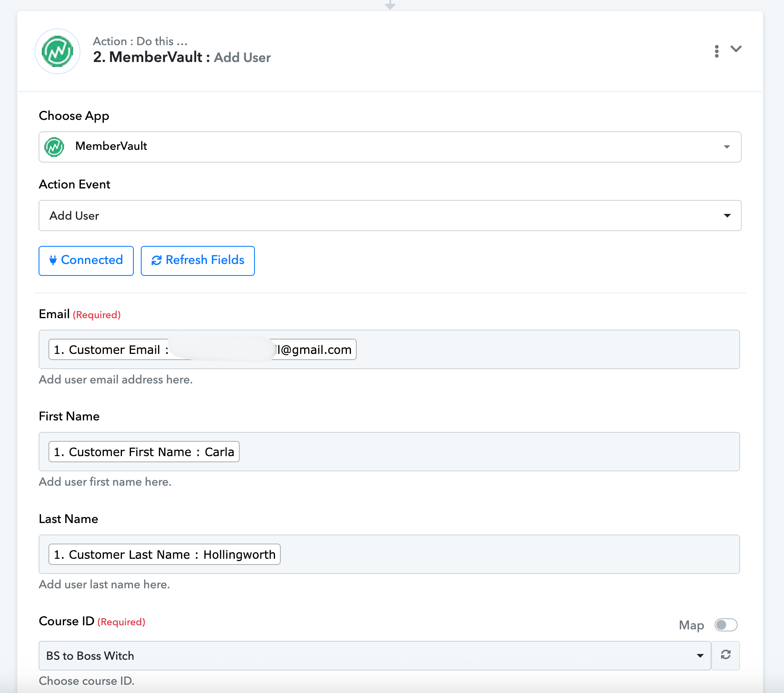Click the refresh icon on Refresh Fields
The image size is (784, 693).
click(x=156, y=261)
